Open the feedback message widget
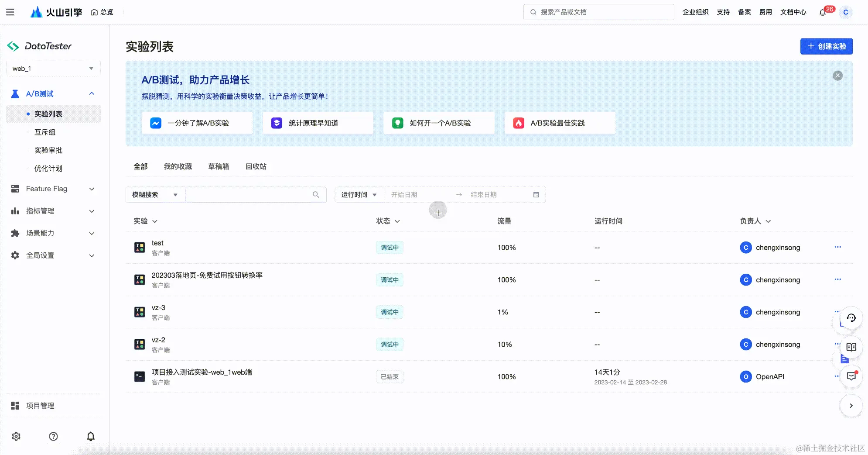This screenshot has height=455, width=868. point(851,376)
